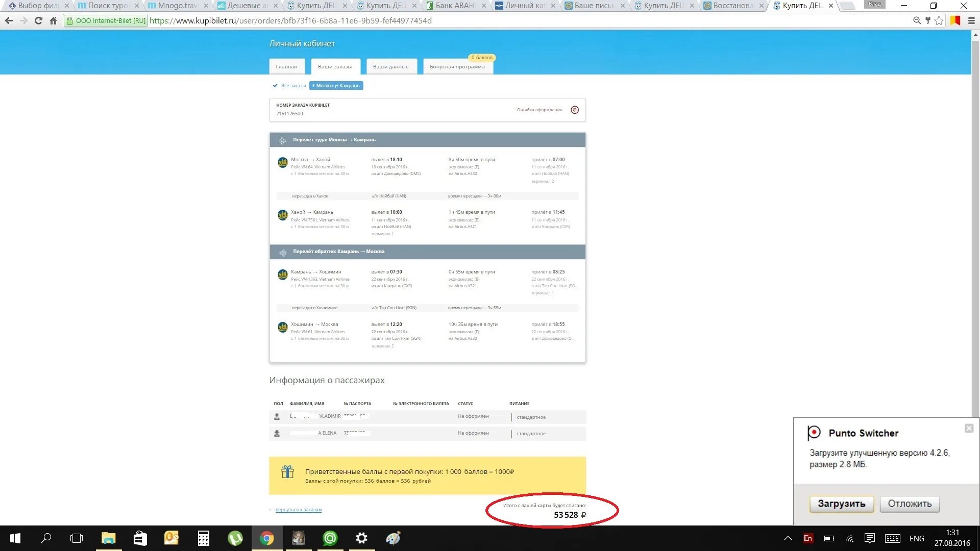Image resolution: width=980 pixels, height=551 pixels.
Task: Switch to the Главная tab
Action: coord(286,67)
